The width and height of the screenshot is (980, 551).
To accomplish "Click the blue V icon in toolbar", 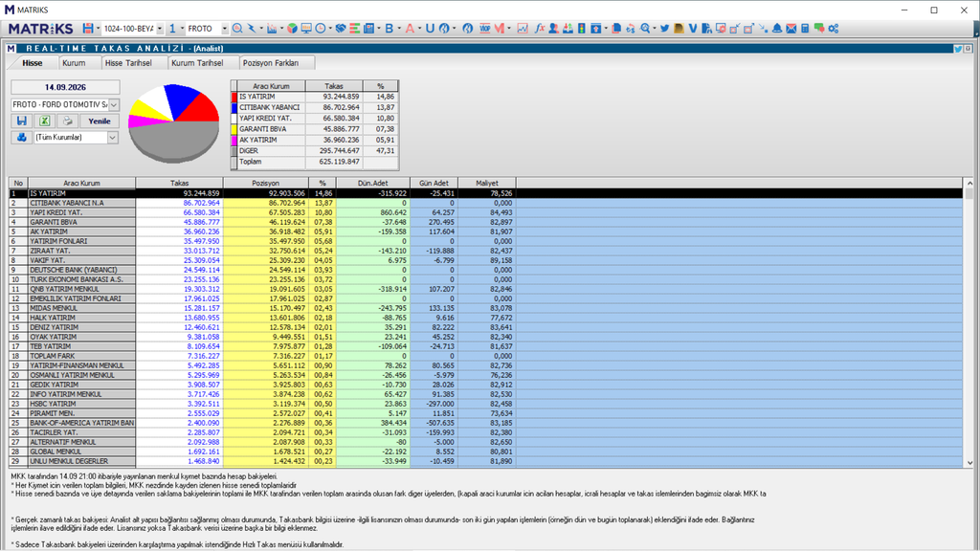I will click(693, 29).
